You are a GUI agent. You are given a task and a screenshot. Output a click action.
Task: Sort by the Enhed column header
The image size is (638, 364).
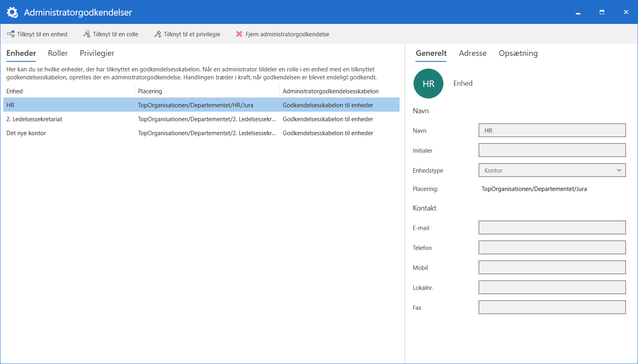(x=15, y=91)
